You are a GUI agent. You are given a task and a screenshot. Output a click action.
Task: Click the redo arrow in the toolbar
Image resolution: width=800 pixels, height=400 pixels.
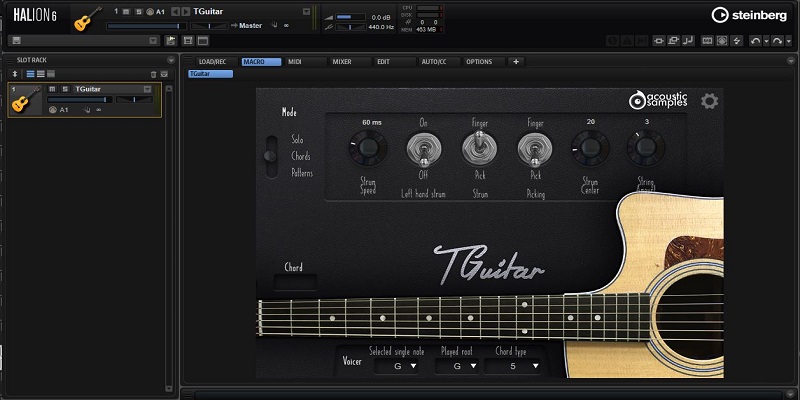777,41
